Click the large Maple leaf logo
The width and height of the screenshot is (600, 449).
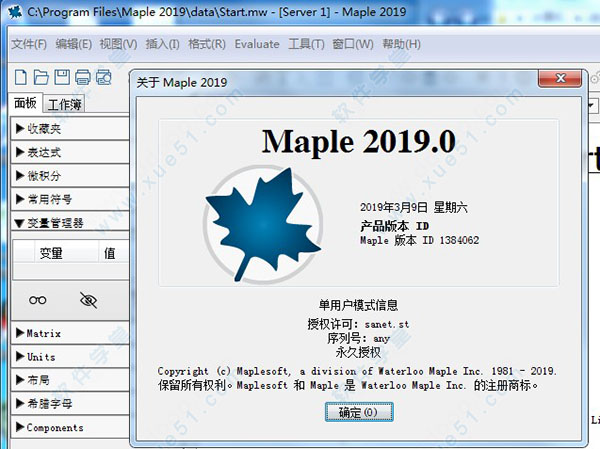263,225
